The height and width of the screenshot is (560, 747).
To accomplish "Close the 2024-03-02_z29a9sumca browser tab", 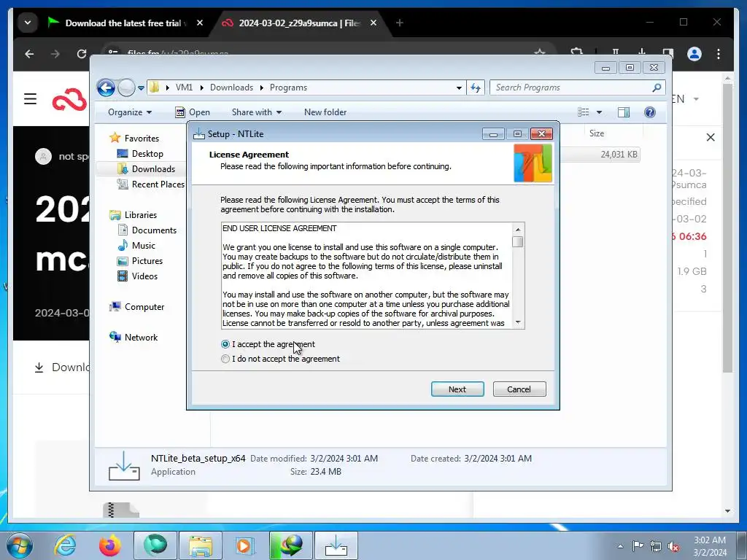I will [373, 23].
